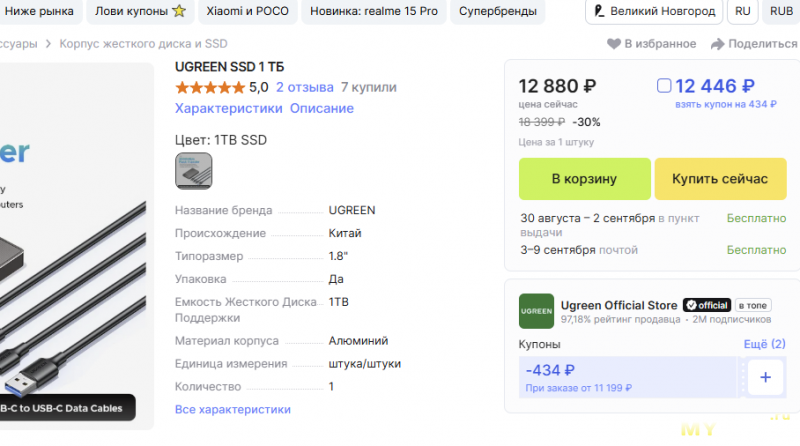Change delivery city Великий Новгород
The width and height of the screenshot is (800, 446).
click(x=654, y=11)
